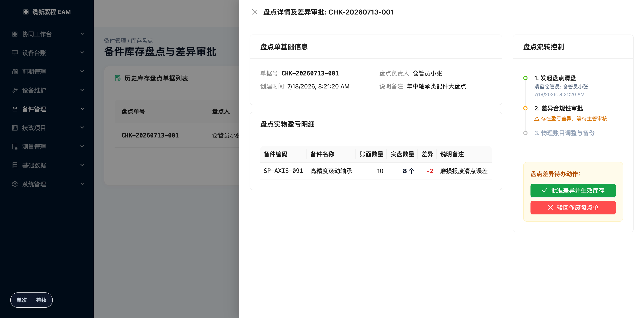The height and width of the screenshot is (318, 644).
Task: Click the 历史库存盘点单据列表 document icon
Action: [x=118, y=78]
